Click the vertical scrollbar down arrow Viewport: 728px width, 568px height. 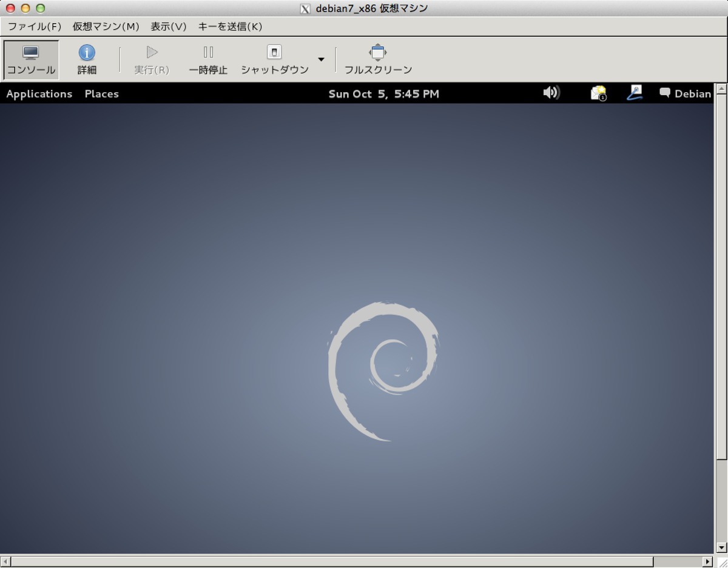tap(721, 547)
